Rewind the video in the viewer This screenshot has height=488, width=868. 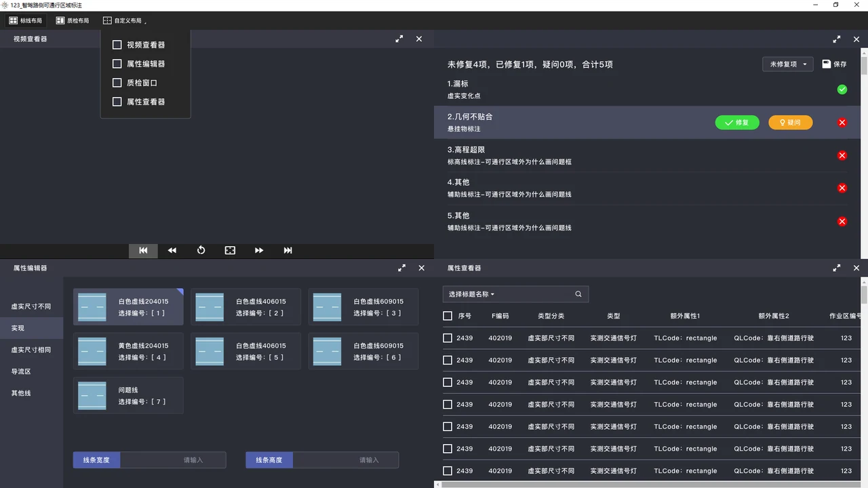[x=172, y=251]
